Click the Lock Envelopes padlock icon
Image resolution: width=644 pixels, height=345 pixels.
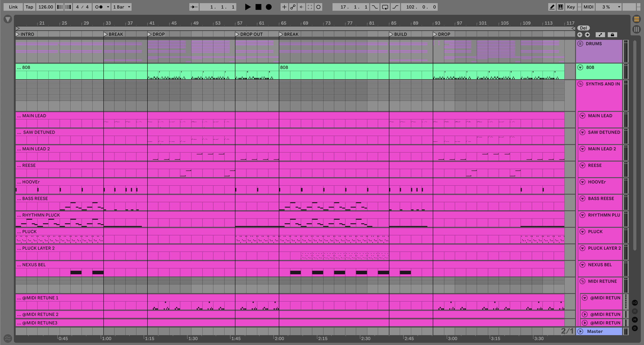[612, 35]
